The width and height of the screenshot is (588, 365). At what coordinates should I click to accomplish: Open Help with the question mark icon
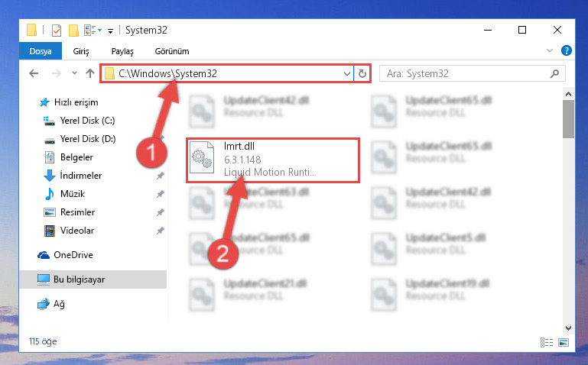567,50
